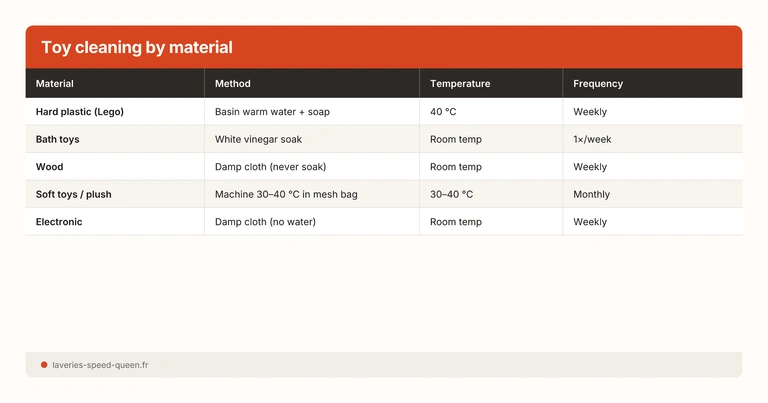Click the Bath toys row label
The height and width of the screenshot is (403, 768).
coord(57,139)
